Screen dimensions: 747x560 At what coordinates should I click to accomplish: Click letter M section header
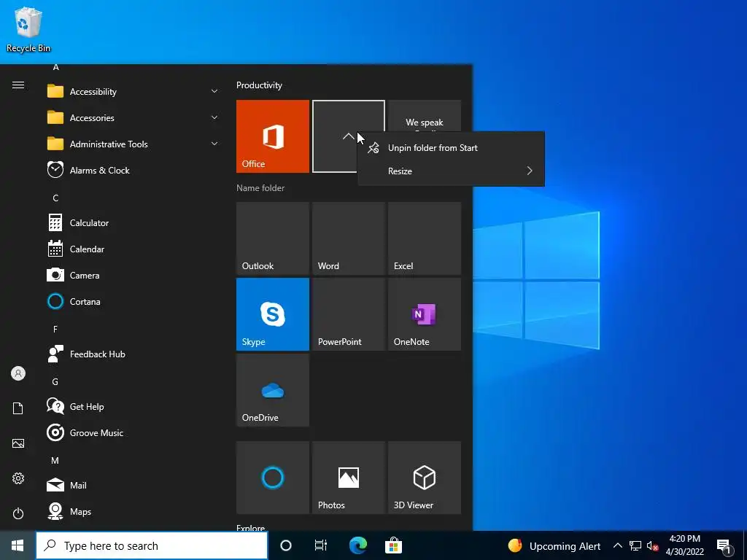point(55,461)
